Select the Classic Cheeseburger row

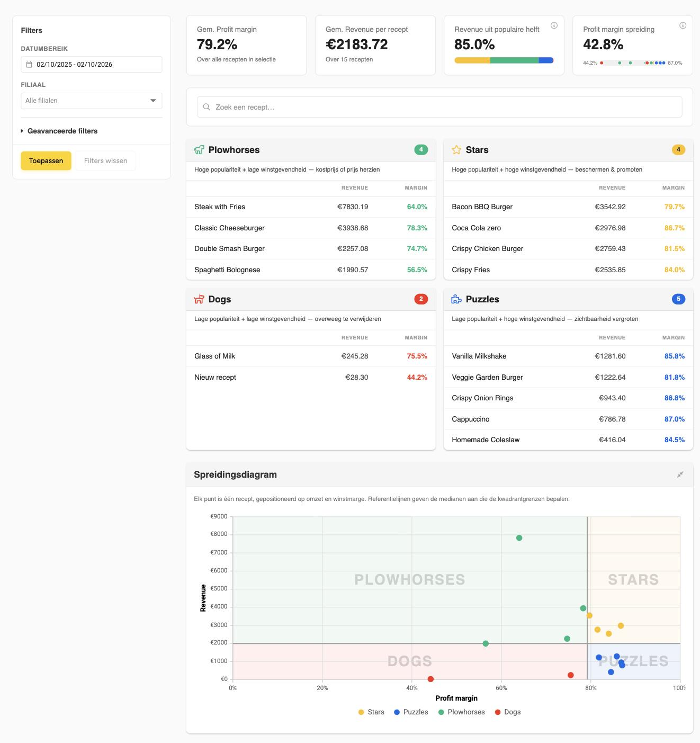click(x=311, y=228)
